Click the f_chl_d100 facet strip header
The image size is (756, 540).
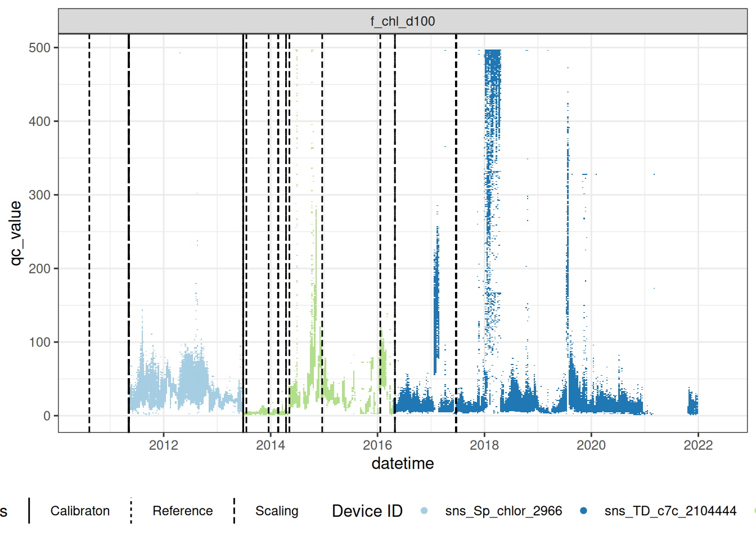click(x=403, y=21)
